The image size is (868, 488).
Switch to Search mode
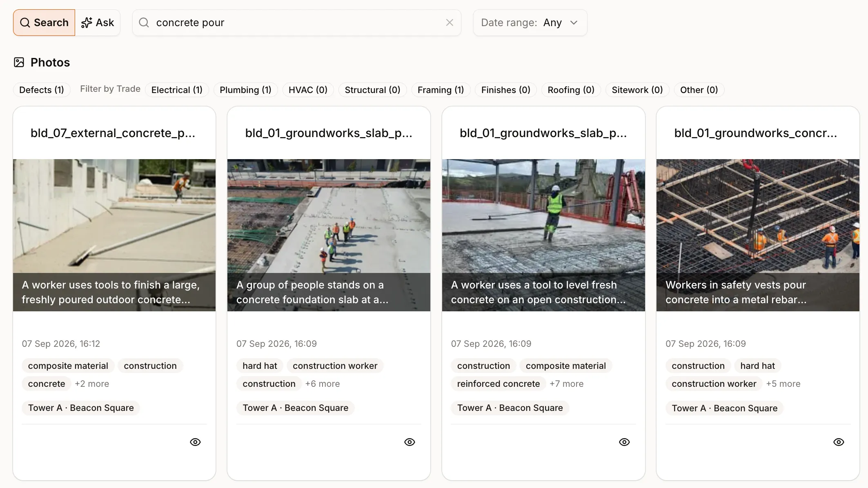[44, 22]
